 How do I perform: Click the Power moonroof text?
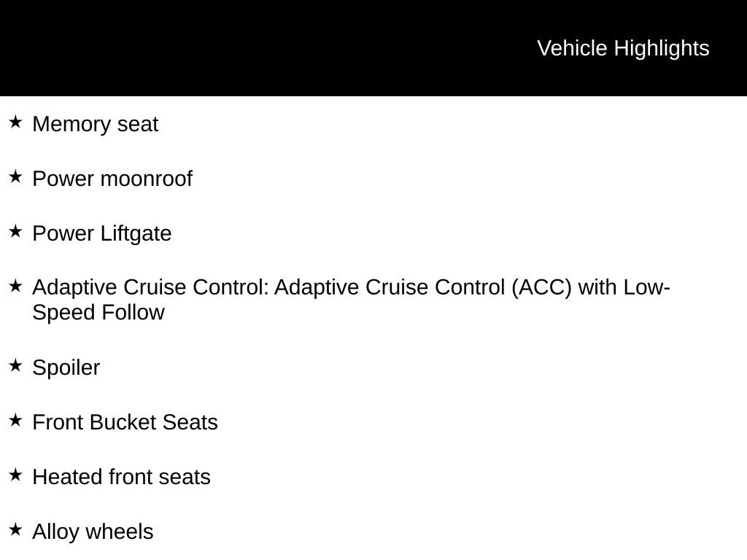click(112, 179)
